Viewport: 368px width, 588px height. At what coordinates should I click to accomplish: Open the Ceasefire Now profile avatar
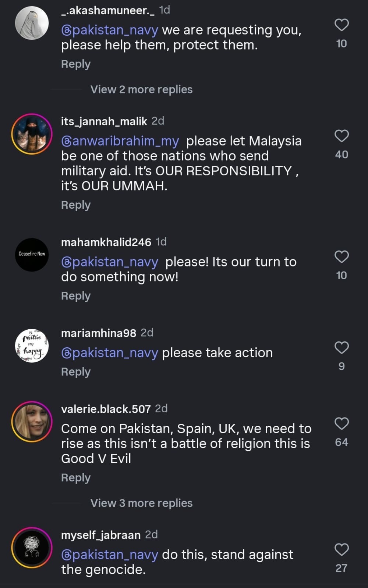click(32, 255)
